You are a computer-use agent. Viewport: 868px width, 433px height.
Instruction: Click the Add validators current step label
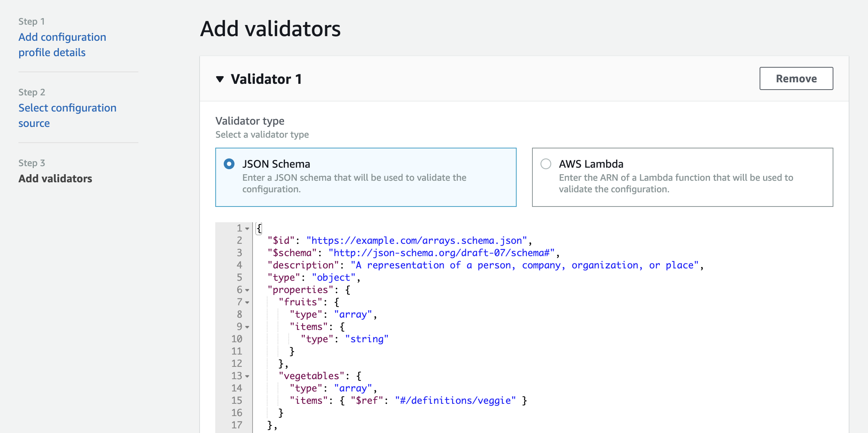point(55,178)
